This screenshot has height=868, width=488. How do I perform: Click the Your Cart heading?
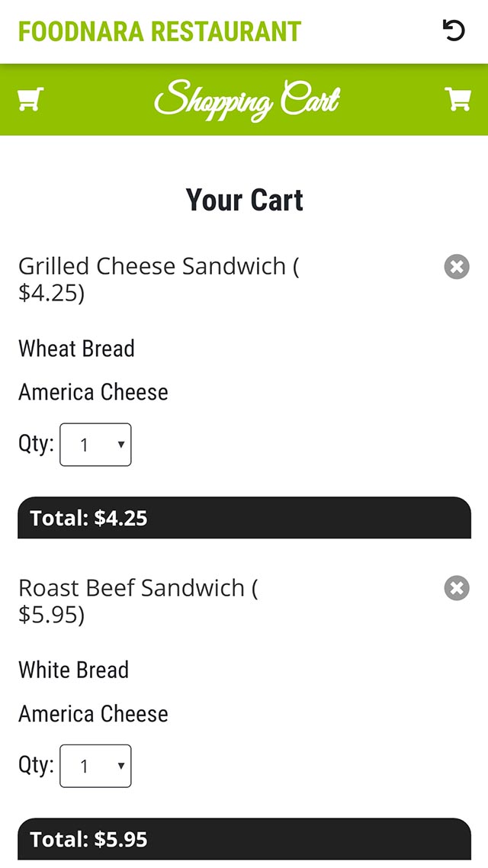tap(245, 200)
